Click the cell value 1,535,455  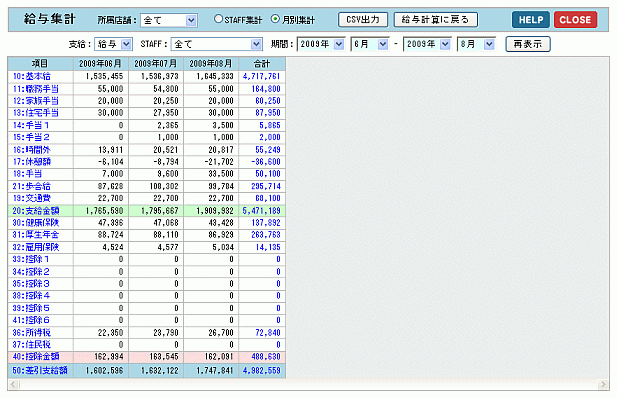(104, 76)
